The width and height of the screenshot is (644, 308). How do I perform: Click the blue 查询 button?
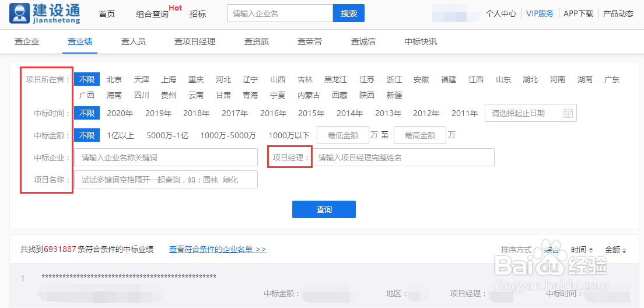(324, 209)
